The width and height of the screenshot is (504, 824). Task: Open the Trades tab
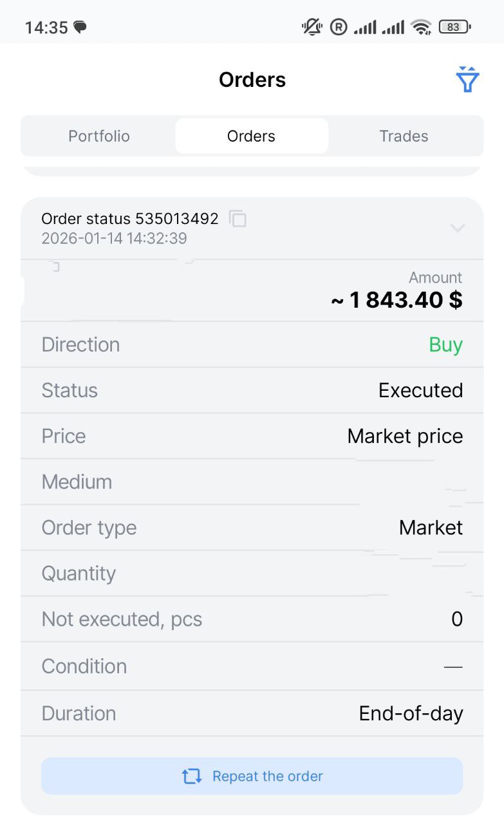pos(404,136)
